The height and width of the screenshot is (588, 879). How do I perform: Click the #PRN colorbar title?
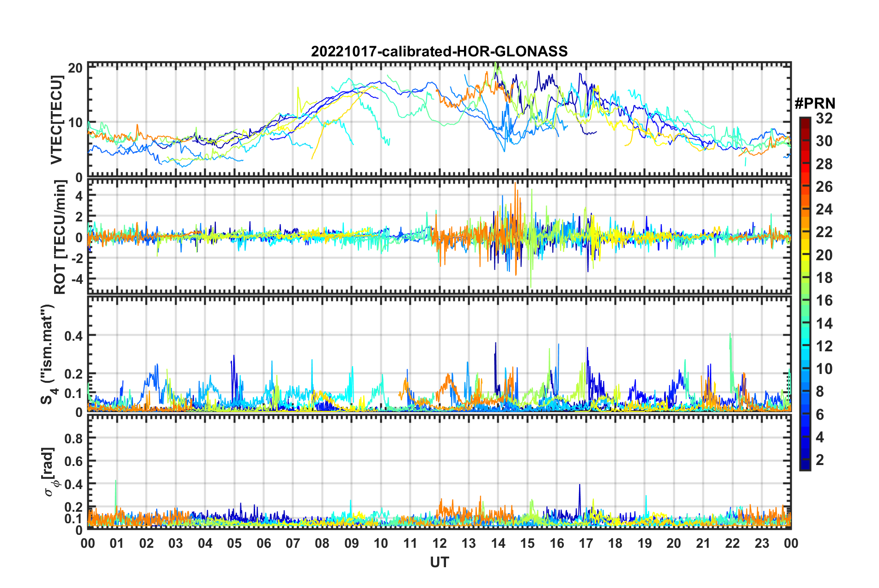click(815, 103)
